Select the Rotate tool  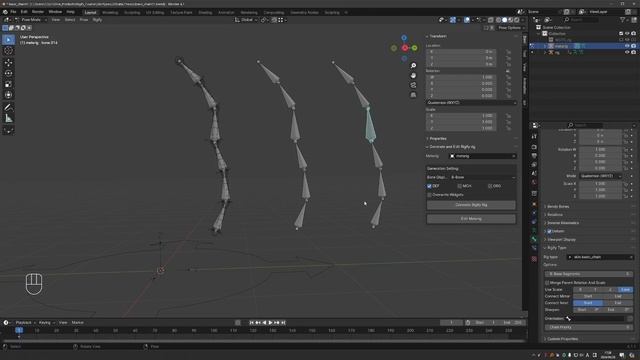9,73
